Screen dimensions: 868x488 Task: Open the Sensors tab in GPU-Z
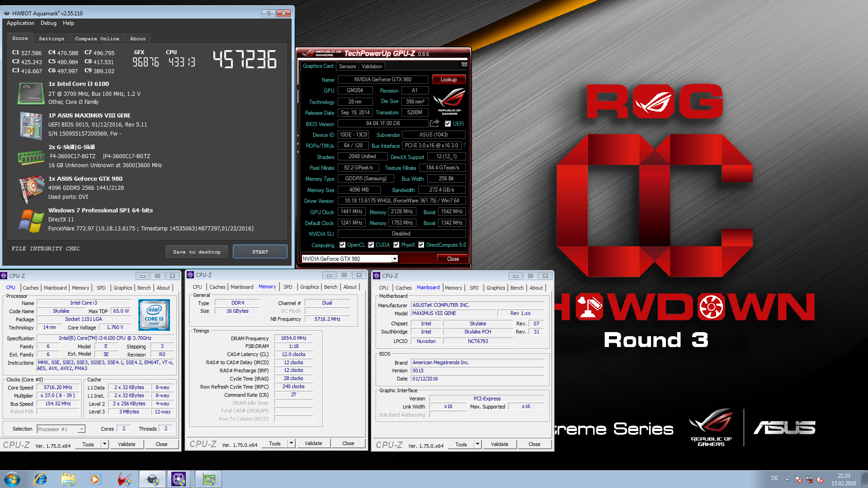pos(347,66)
